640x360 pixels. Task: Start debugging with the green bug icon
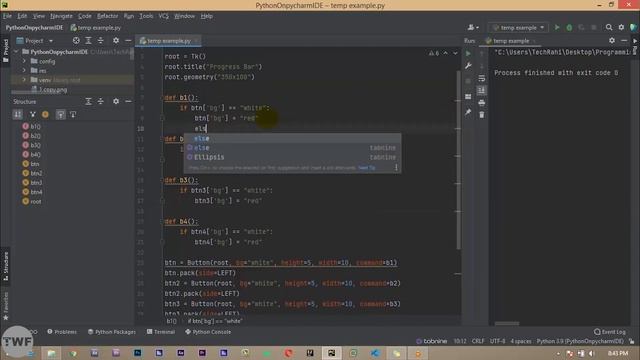point(569,27)
